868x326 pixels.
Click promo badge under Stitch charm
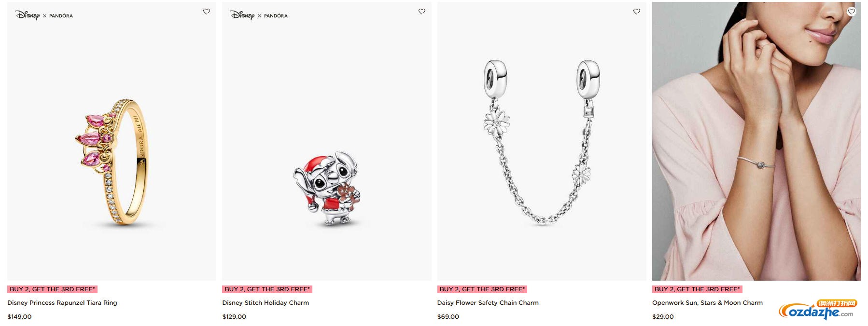[x=267, y=289]
